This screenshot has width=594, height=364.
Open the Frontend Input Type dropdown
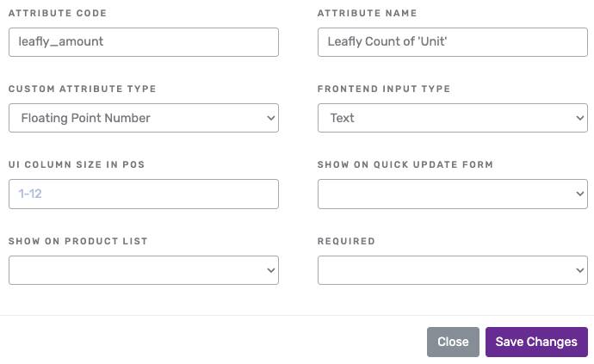pos(453,118)
